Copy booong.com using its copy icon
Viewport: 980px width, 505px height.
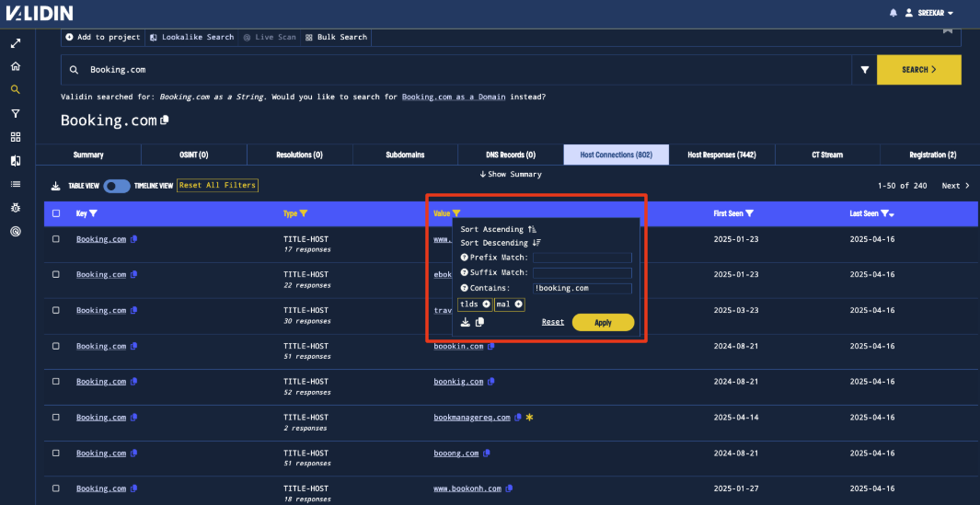tap(486, 453)
